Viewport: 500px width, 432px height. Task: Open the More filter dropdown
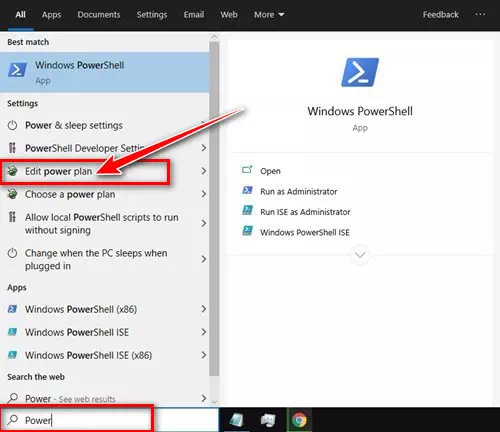point(269,15)
